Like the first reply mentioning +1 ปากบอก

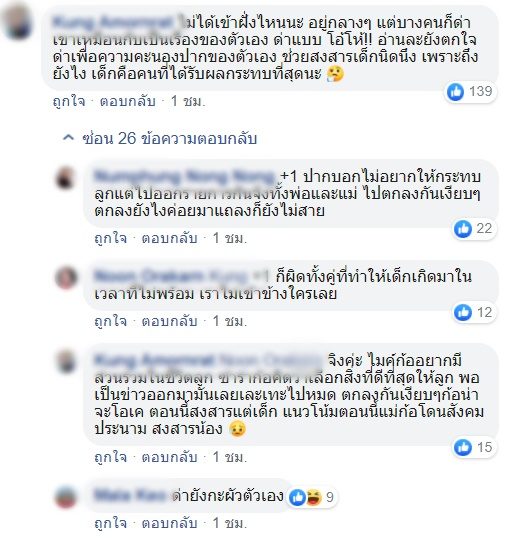(x=110, y=238)
